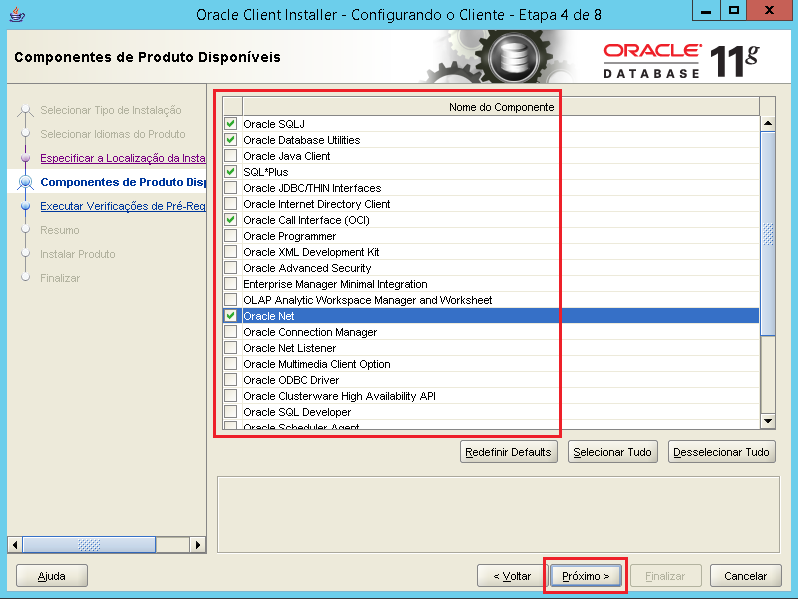Click the Java icon in the title bar
Screen dimensions: 798x599
[x=17, y=15]
